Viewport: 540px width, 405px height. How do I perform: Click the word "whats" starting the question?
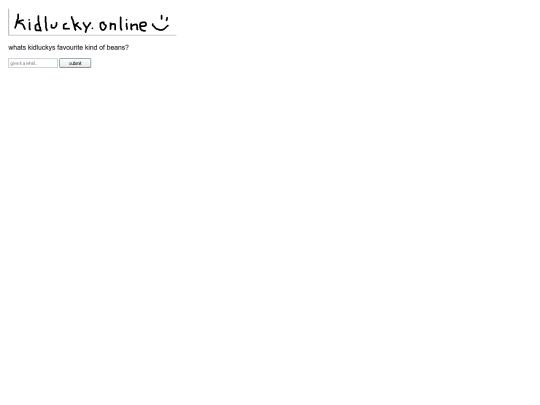(x=17, y=48)
